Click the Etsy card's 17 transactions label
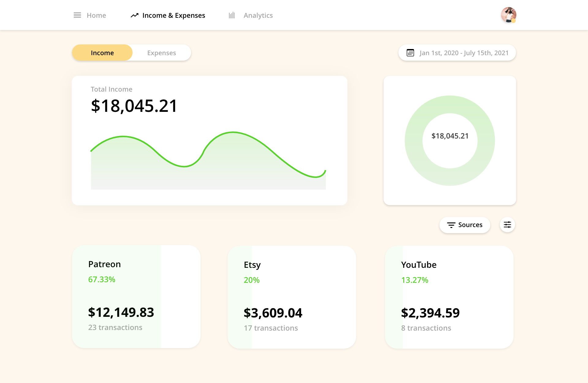The image size is (588, 383). (270, 328)
